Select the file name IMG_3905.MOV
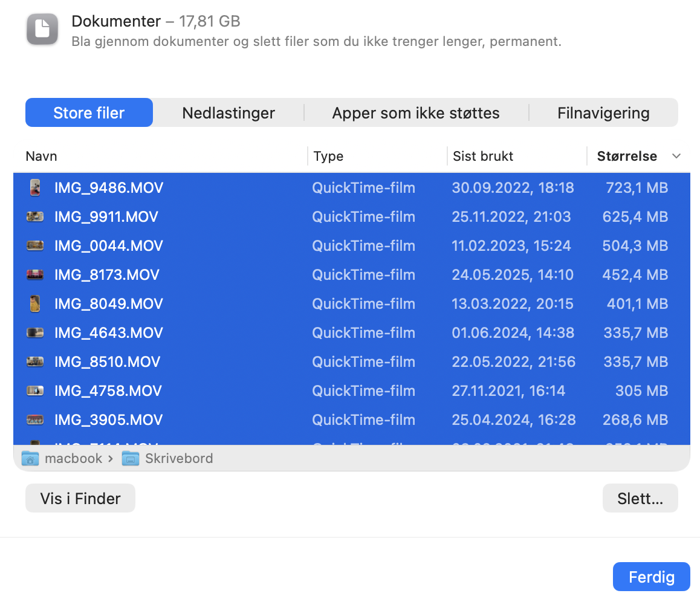This screenshot has width=700, height=602. click(108, 420)
